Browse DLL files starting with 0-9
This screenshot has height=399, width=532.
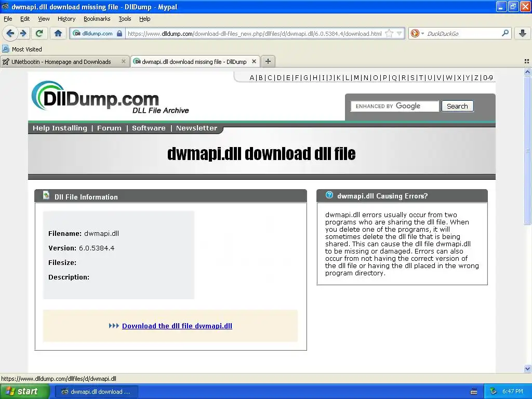click(488, 78)
